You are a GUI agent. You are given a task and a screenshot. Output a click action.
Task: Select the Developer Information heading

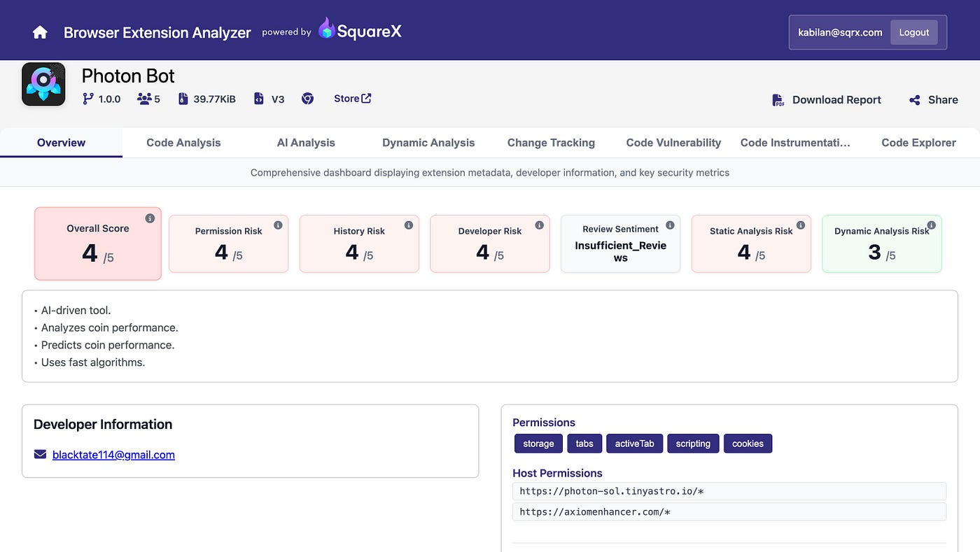103,424
